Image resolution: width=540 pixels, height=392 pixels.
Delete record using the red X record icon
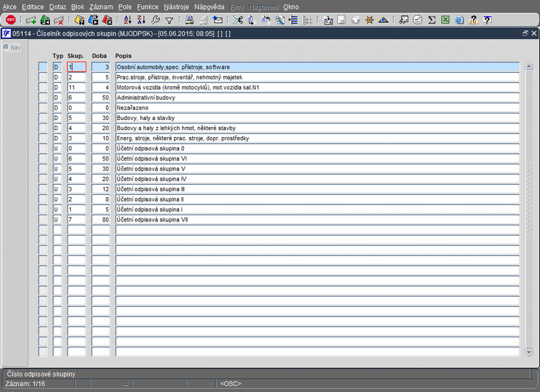pos(59,20)
